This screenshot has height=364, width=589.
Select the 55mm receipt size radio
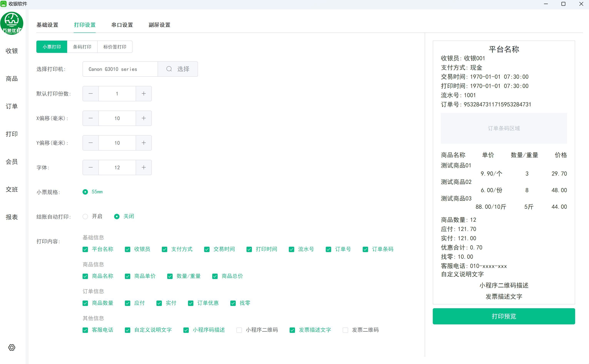tap(85, 192)
